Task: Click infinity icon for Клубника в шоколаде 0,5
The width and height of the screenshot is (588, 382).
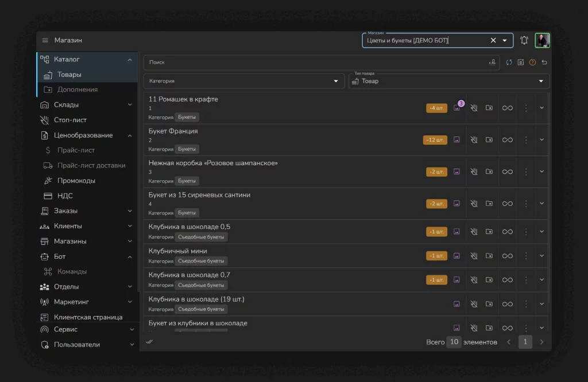Action: point(508,232)
